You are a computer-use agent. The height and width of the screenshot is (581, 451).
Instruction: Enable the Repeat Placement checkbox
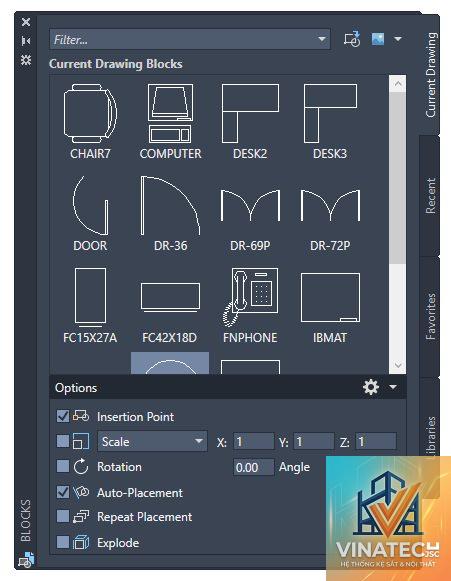pos(63,516)
